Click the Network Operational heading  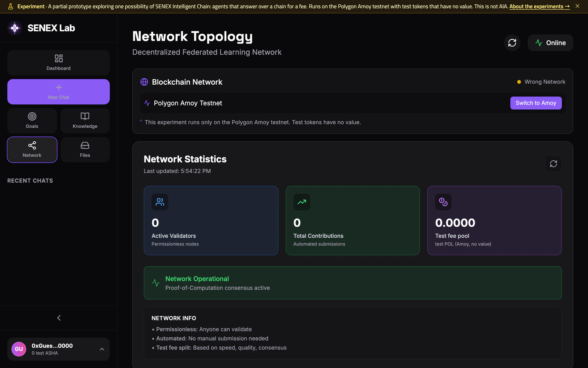[x=197, y=279]
